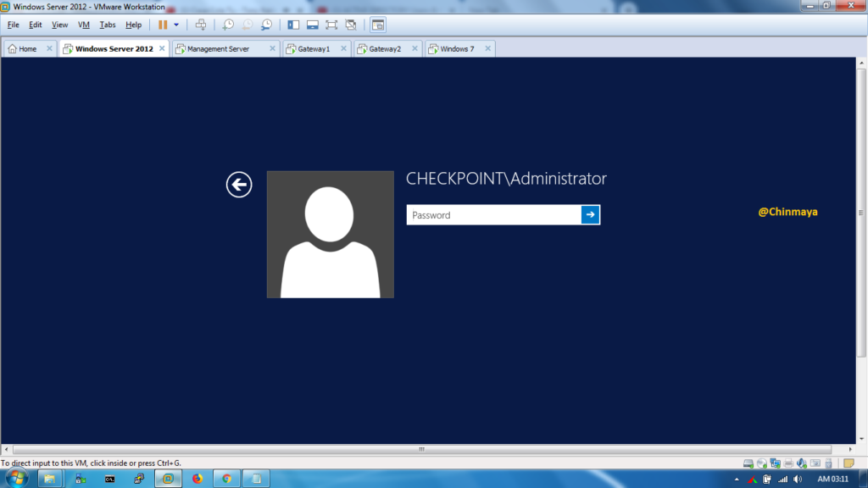Click the revert to snapshot icon
868x488 pixels.
[248, 25]
